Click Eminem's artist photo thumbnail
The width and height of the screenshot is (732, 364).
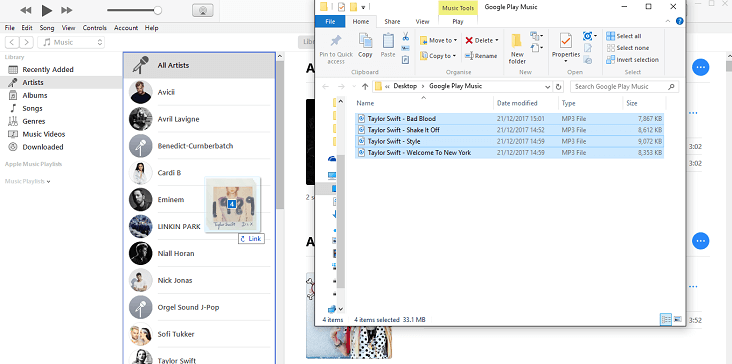tap(141, 200)
